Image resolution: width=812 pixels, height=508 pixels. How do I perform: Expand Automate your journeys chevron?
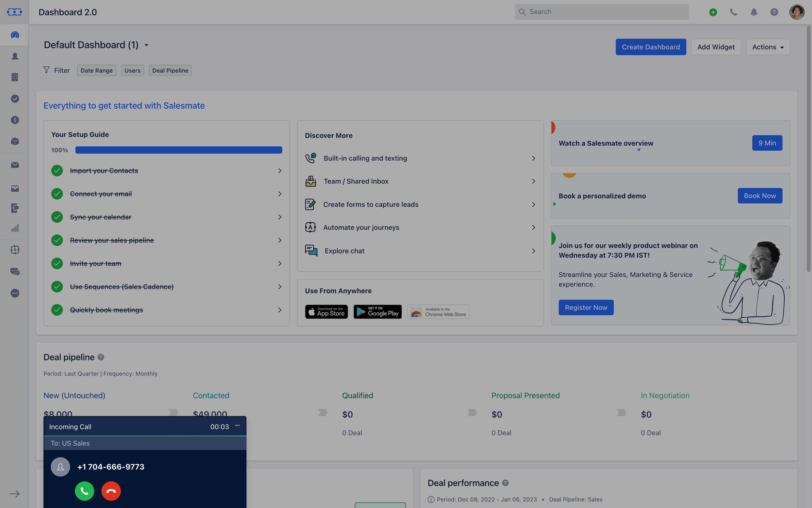pos(534,227)
